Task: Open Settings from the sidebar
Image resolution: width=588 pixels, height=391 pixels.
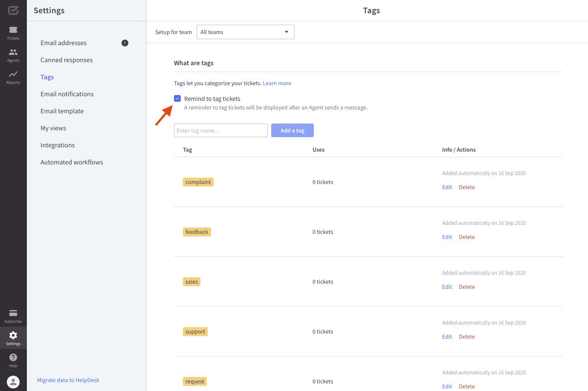Action: click(13, 338)
